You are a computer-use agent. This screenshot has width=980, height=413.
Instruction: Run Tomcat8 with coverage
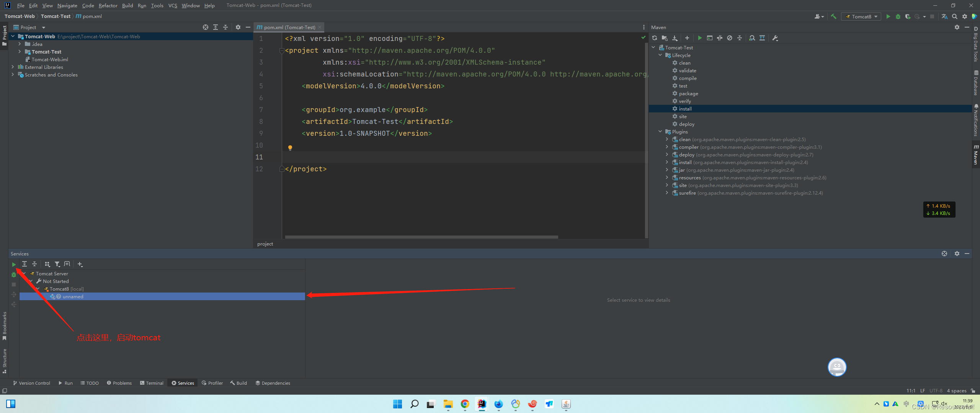point(908,16)
